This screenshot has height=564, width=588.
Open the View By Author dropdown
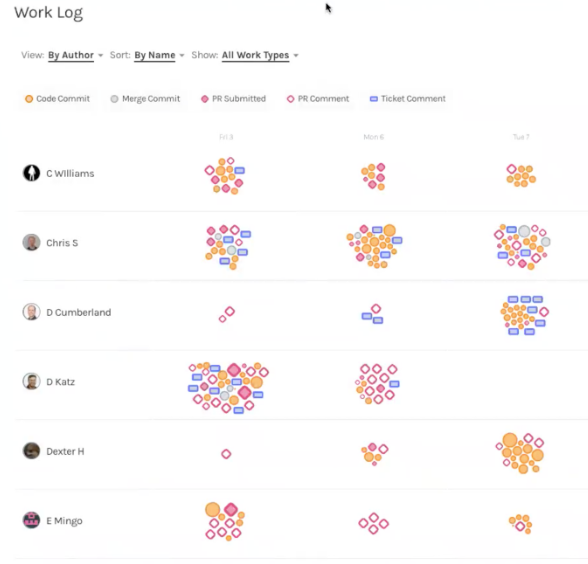coord(75,55)
